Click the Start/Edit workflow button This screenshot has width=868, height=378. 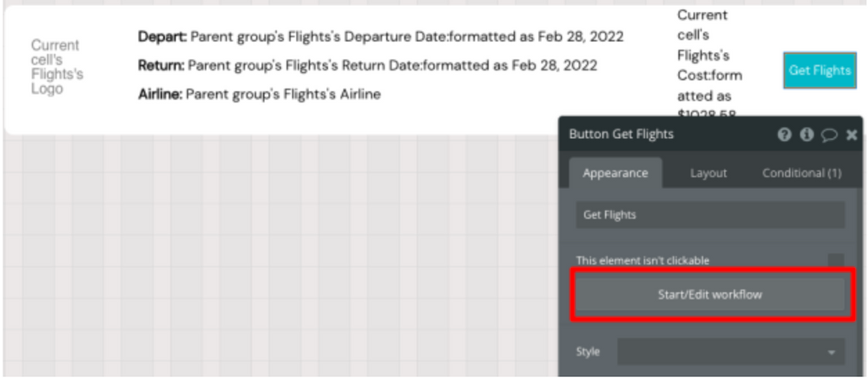pyautogui.click(x=710, y=295)
